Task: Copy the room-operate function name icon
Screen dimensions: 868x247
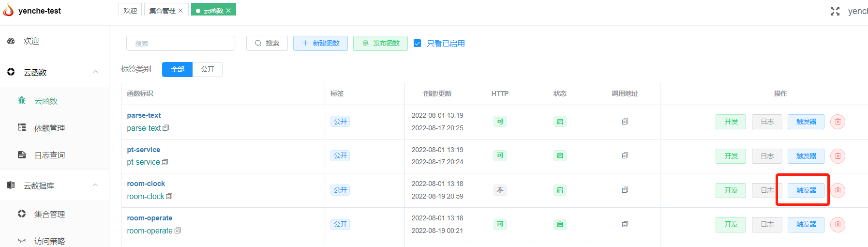Action: [x=178, y=231]
